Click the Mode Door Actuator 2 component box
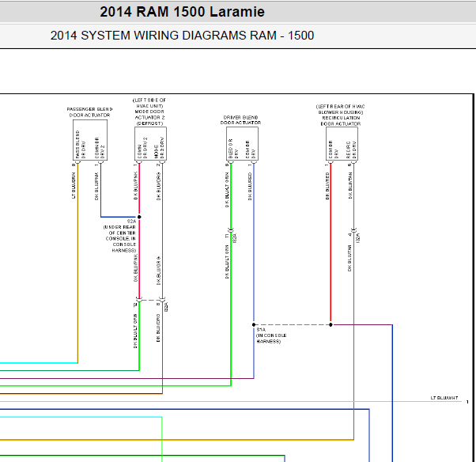 150,144
